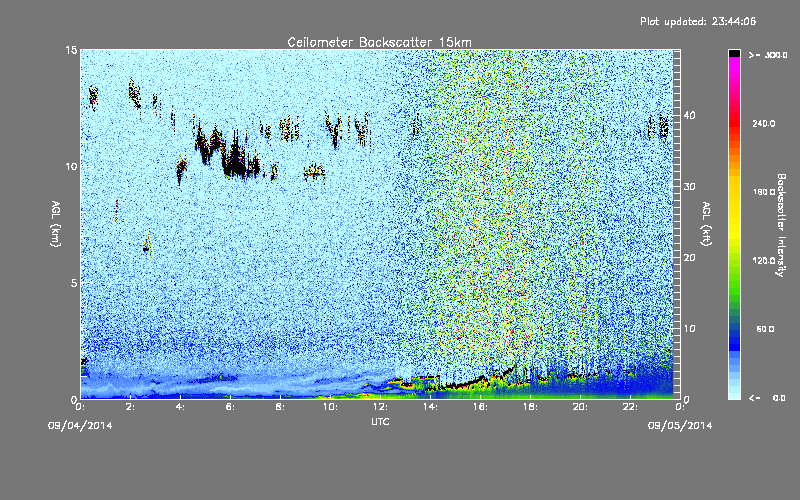Viewport: 800px width, 500px height.
Task: Select the "22:" UTC time tick
Action: [x=630, y=407]
